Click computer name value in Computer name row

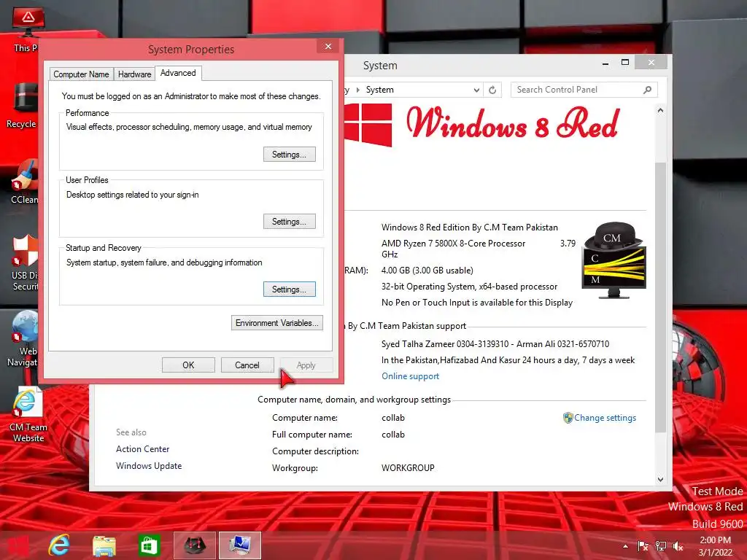(393, 418)
